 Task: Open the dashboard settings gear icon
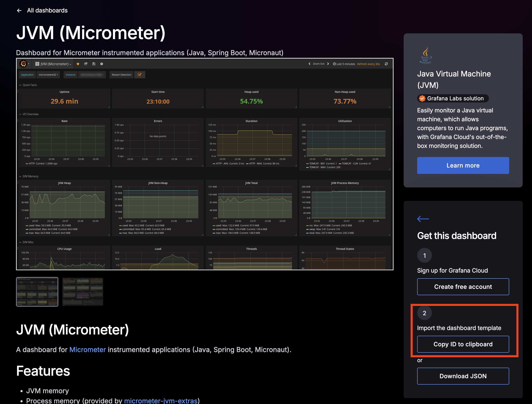point(102,64)
